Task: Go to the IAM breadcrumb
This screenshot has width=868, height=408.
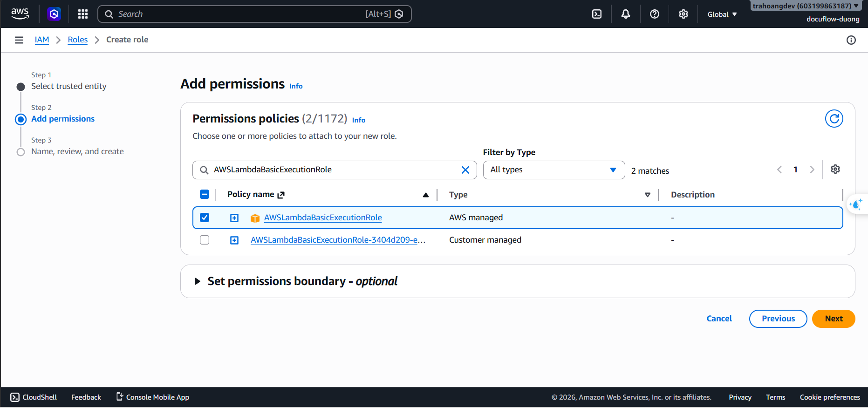Action: [x=42, y=40]
